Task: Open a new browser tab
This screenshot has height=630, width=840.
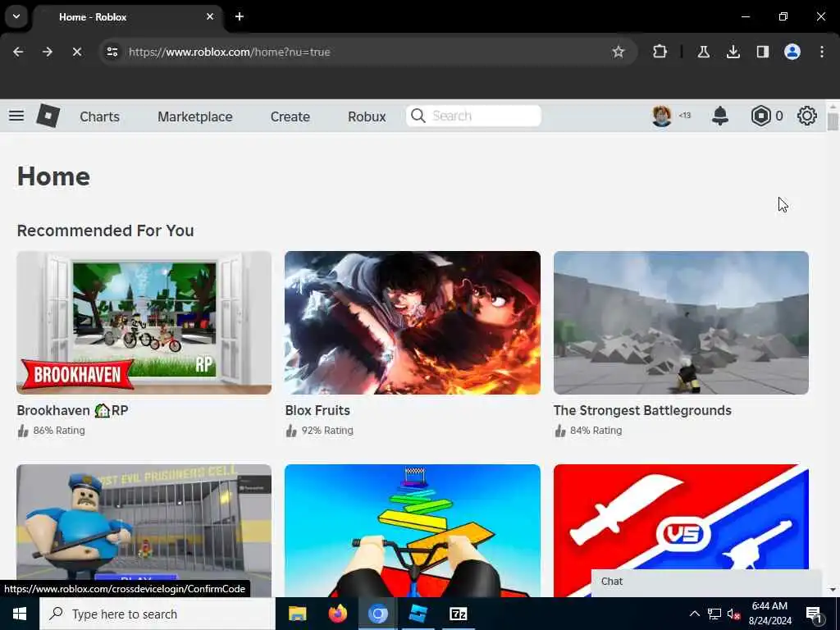Action: click(x=240, y=16)
